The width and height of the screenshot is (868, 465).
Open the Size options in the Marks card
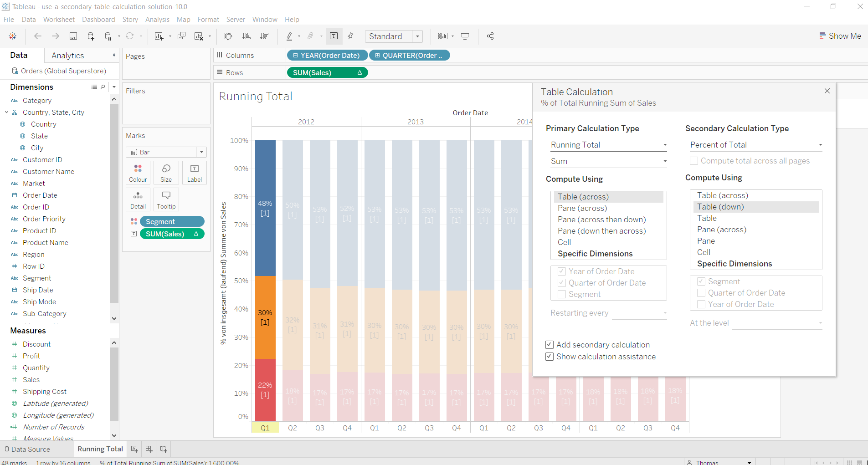tap(166, 173)
